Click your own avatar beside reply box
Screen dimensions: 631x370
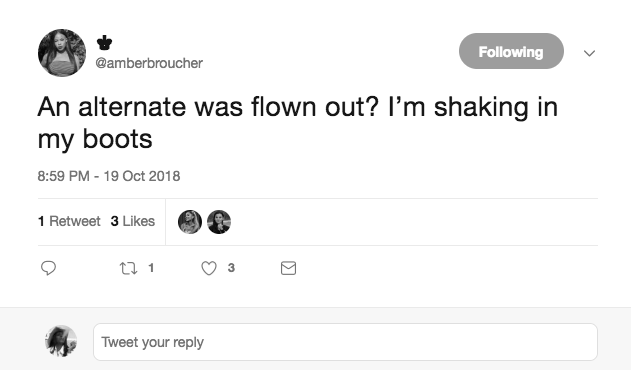(x=61, y=341)
